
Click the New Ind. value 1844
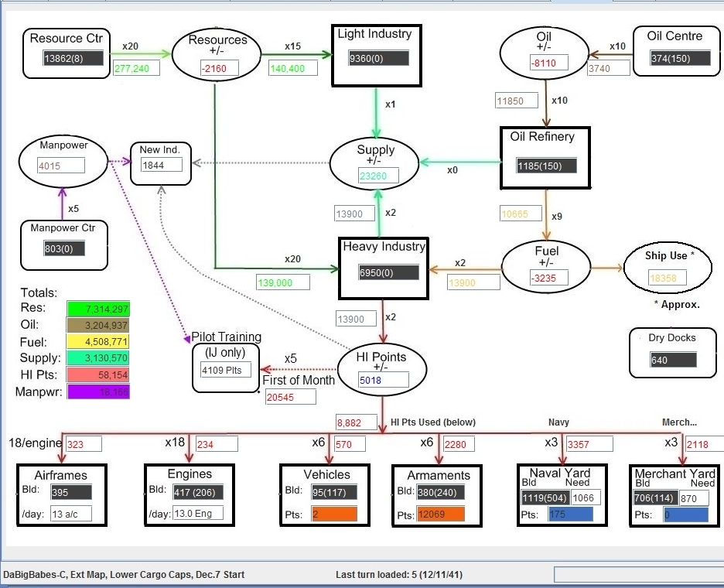162,165
